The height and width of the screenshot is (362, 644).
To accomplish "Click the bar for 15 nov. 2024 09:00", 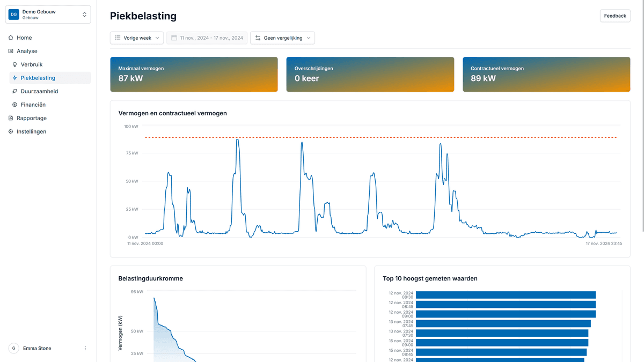I will pos(502,343).
